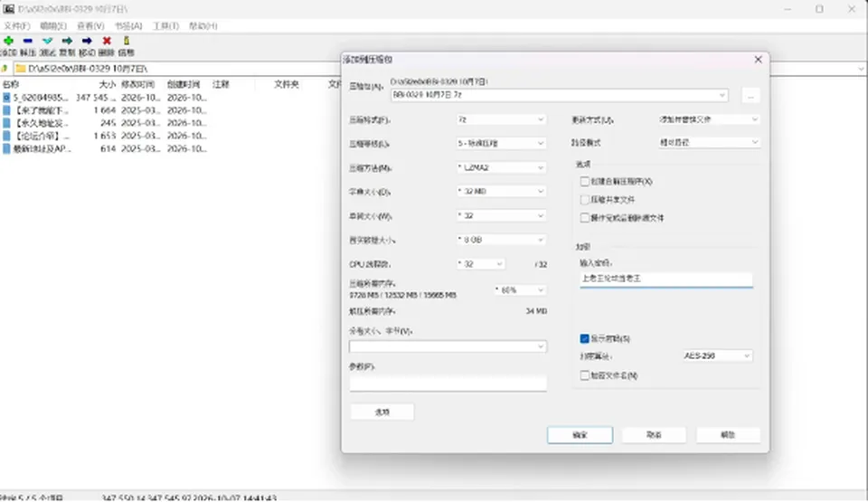
Task: Untick Show password (显示密码) checkbox
Action: (x=585, y=338)
